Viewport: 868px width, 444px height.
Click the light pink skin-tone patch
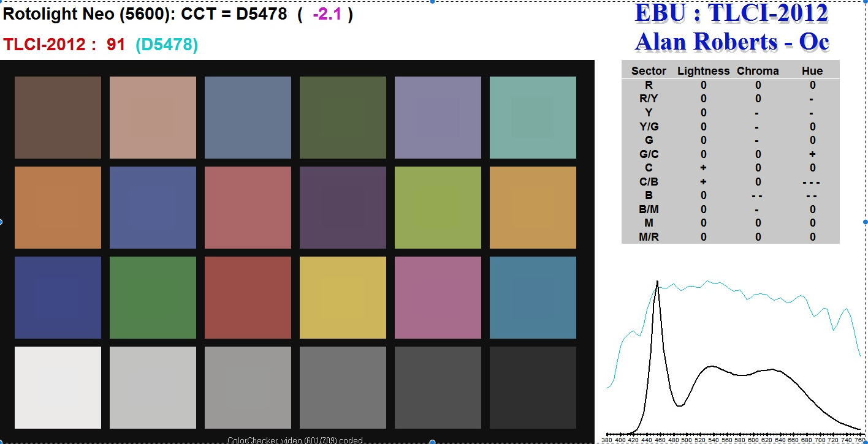pyautogui.click(x=153, y=117)
